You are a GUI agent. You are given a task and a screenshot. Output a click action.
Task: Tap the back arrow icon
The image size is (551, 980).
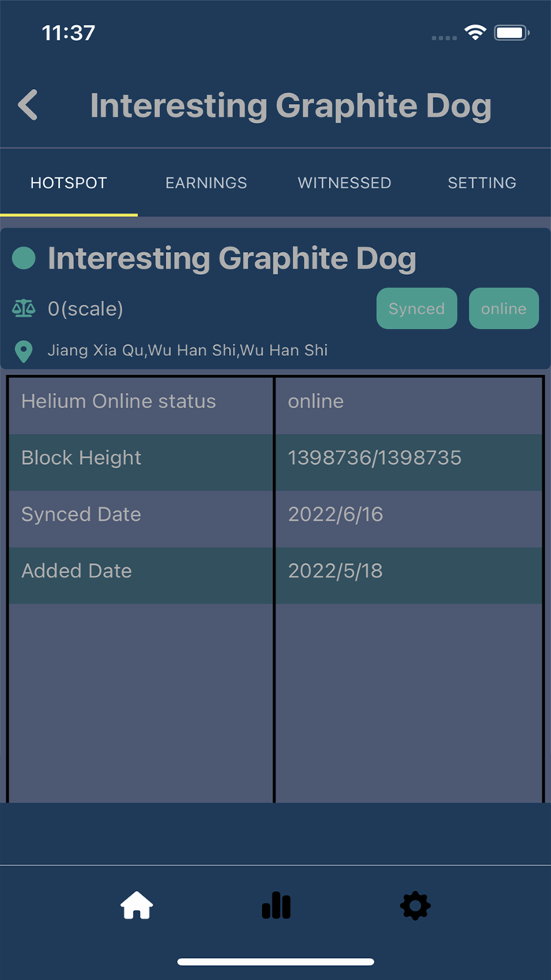point(28,106)
